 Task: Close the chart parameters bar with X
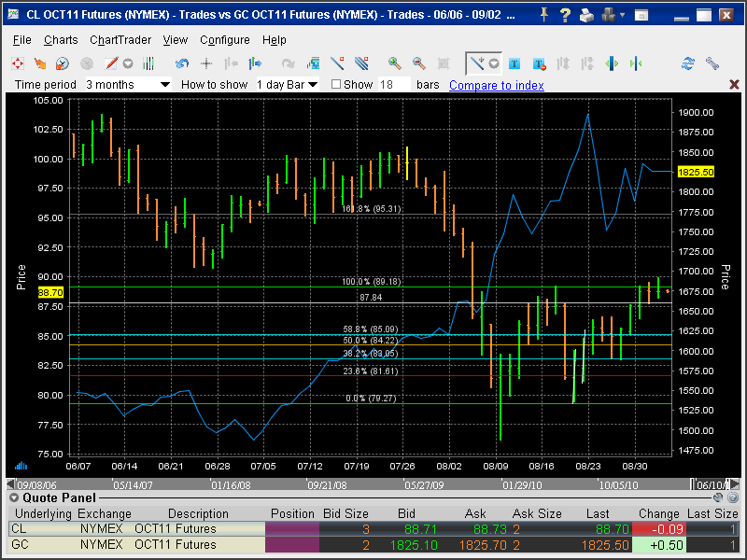pyautogui.click(x=734, y=84)
